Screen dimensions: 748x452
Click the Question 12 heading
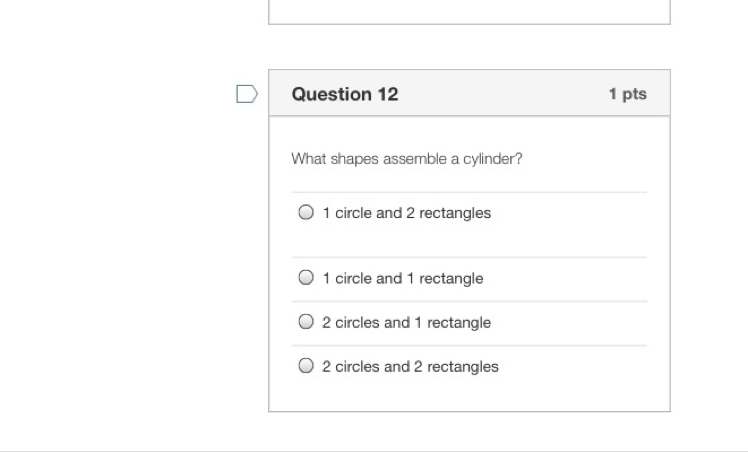(345, 94)
